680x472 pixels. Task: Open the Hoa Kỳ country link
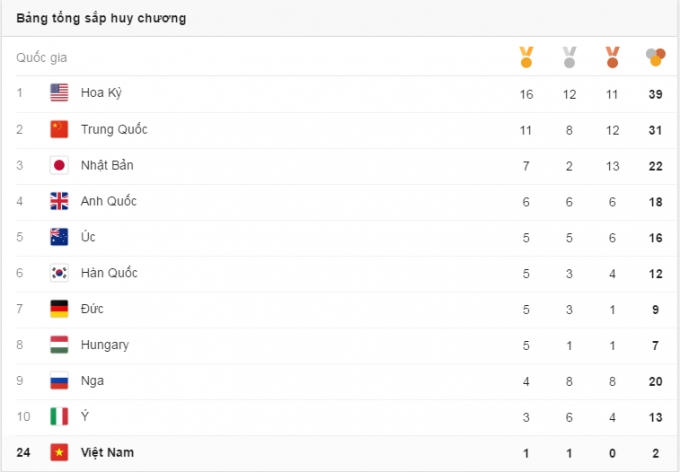click(x=101, y=93)
